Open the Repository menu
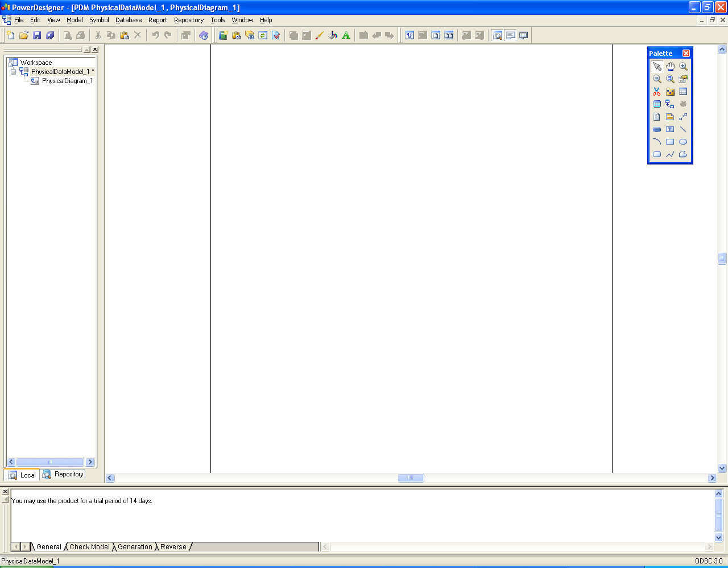The width and height of the screenshot is (728, 568). 189,20
